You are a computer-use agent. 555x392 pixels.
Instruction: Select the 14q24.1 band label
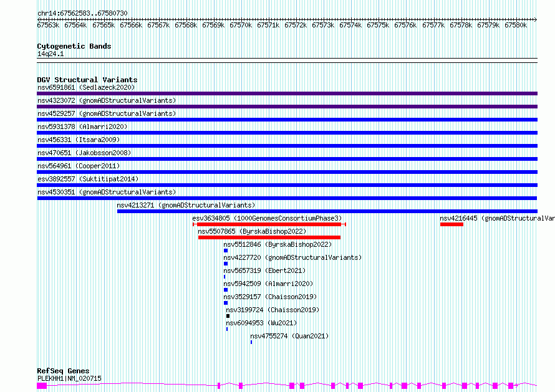[x=51, y=54]
